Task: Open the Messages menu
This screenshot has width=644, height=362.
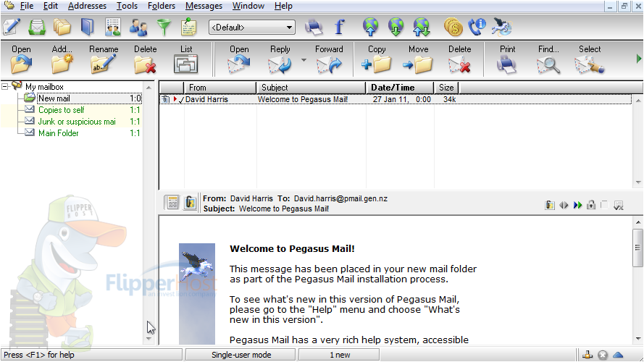Action: [204, 6]
